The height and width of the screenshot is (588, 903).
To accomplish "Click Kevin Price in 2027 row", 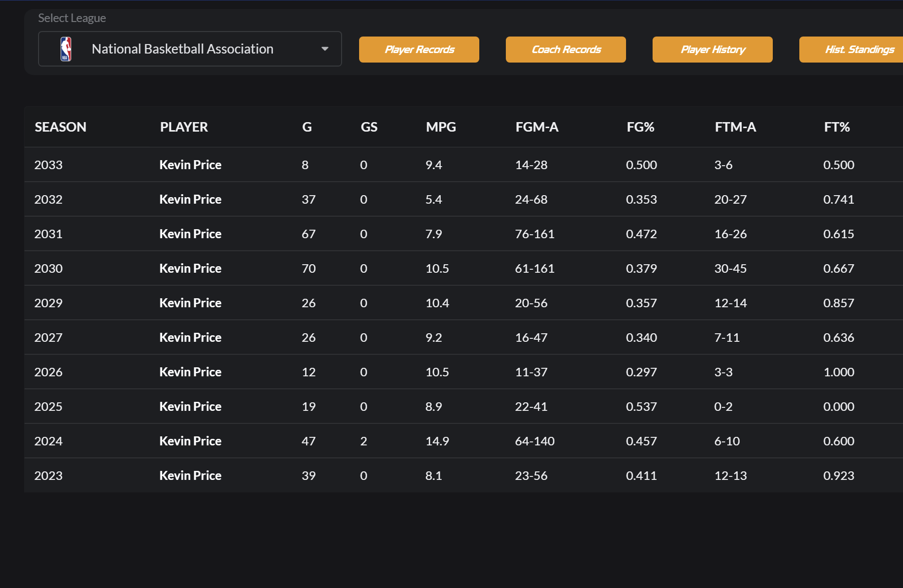I will pos(190,338).
